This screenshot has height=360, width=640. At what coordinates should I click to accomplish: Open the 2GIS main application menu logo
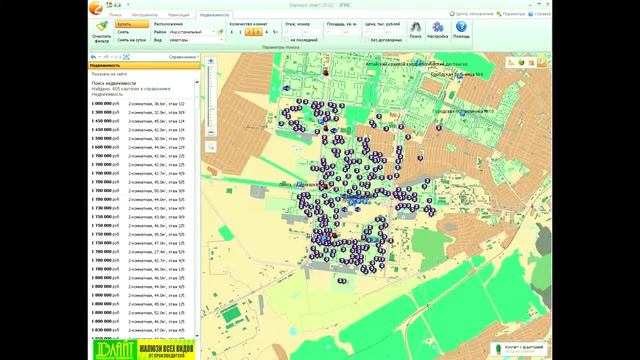[96, 8]
